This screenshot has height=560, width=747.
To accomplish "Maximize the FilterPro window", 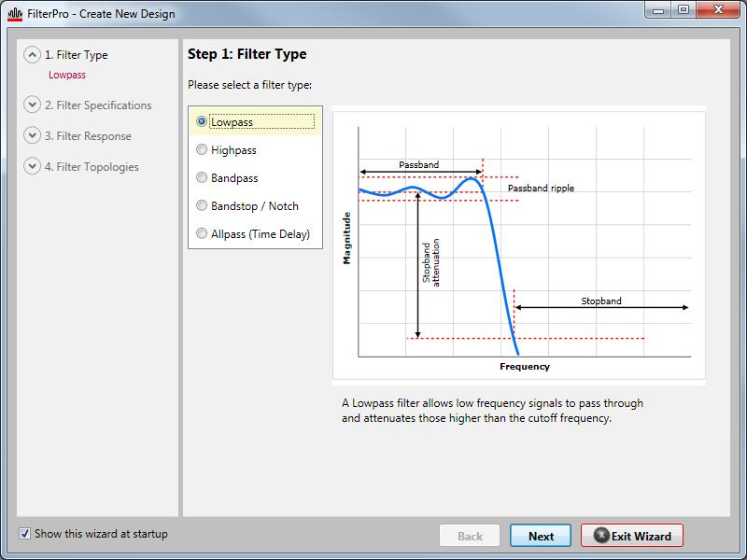I will (684, 10).
